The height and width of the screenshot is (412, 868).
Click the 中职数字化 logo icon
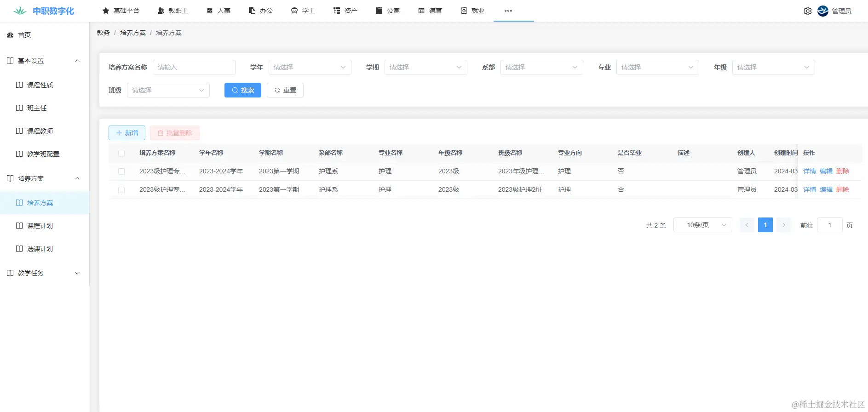pos(20,11)
